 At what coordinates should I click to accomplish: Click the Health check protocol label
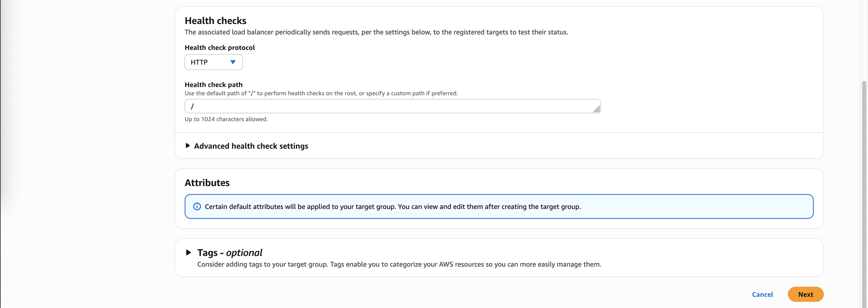pos(220,48)
